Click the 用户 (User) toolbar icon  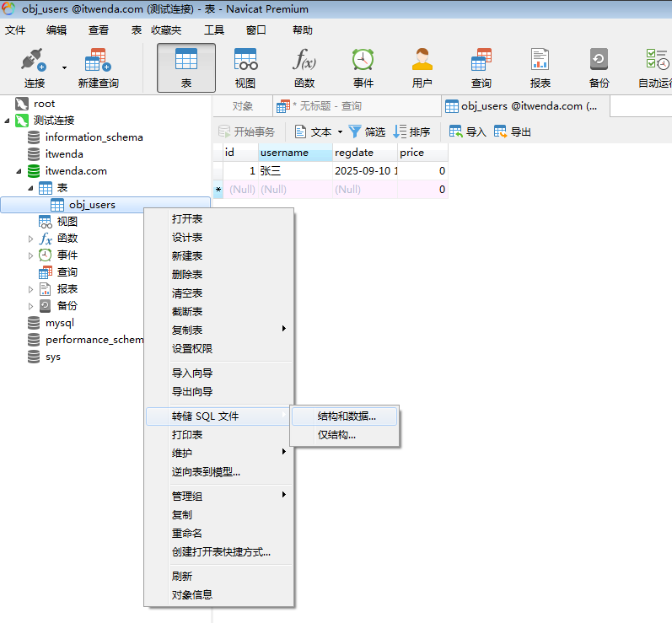[422, 67]
